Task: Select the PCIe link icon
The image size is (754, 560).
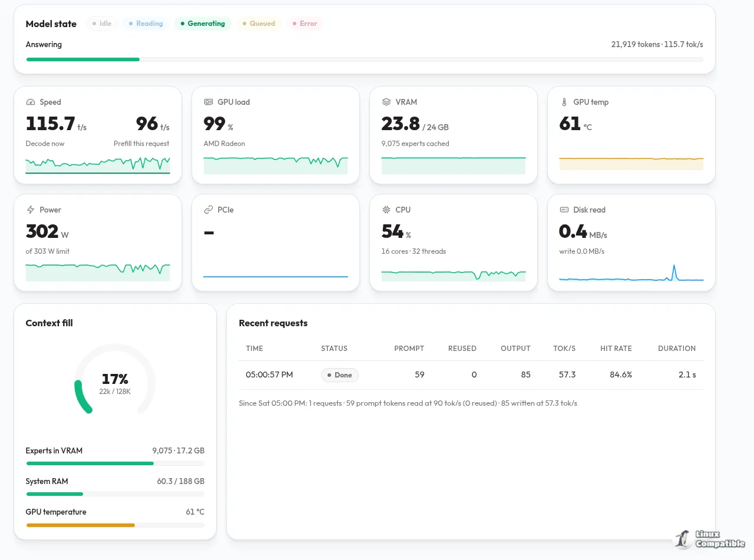Action: 209,210
